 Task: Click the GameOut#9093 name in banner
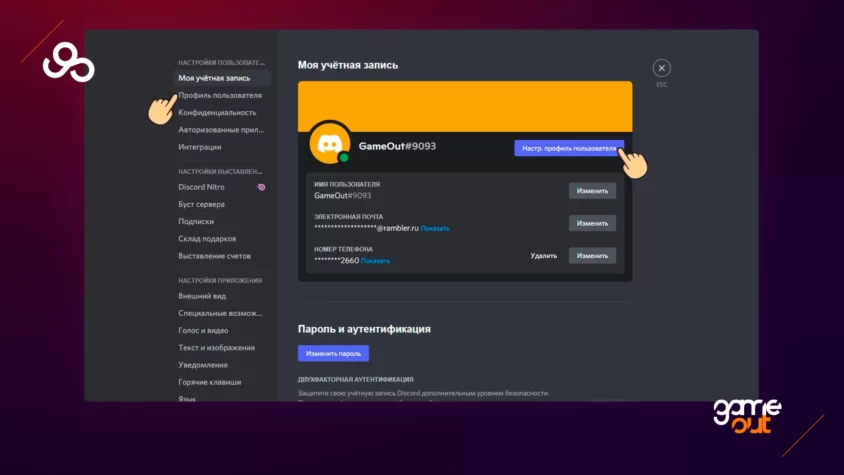tap(397, 146)
